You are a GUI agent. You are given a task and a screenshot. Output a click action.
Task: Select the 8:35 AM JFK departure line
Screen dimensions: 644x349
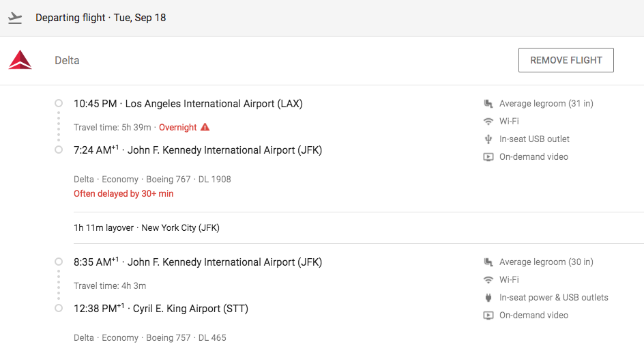coord(197,262)
